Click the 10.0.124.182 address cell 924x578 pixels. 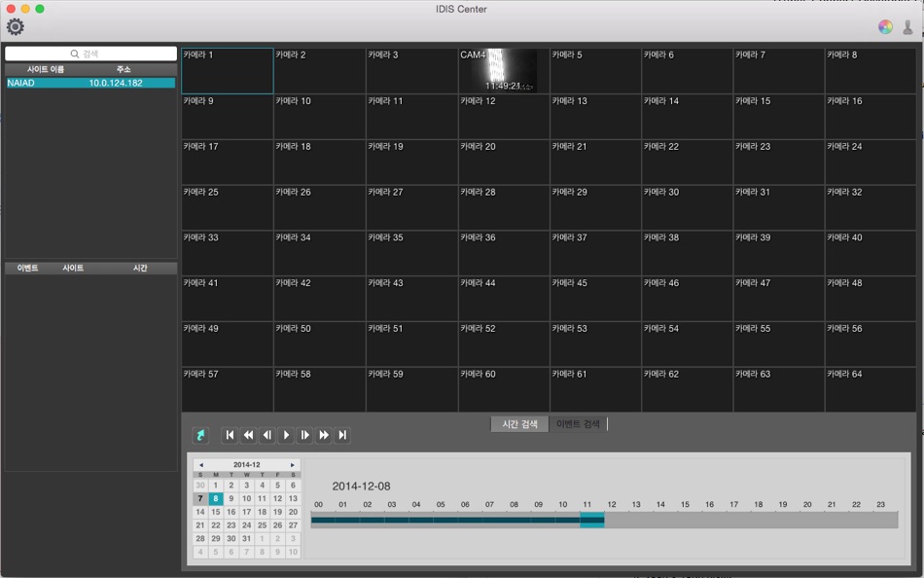click(x=116, y=83)
